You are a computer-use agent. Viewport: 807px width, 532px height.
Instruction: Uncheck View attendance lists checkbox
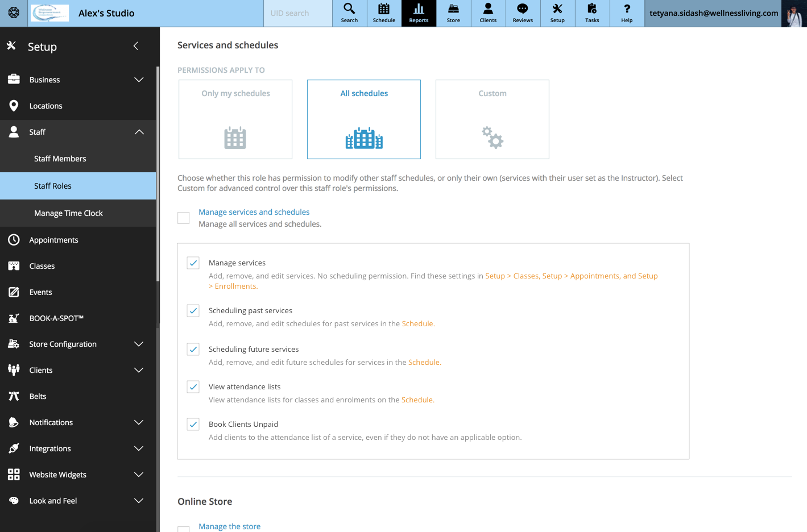(193, 386)
